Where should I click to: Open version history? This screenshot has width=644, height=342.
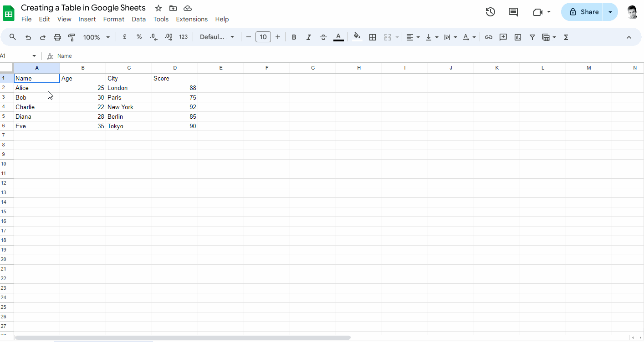491,12
